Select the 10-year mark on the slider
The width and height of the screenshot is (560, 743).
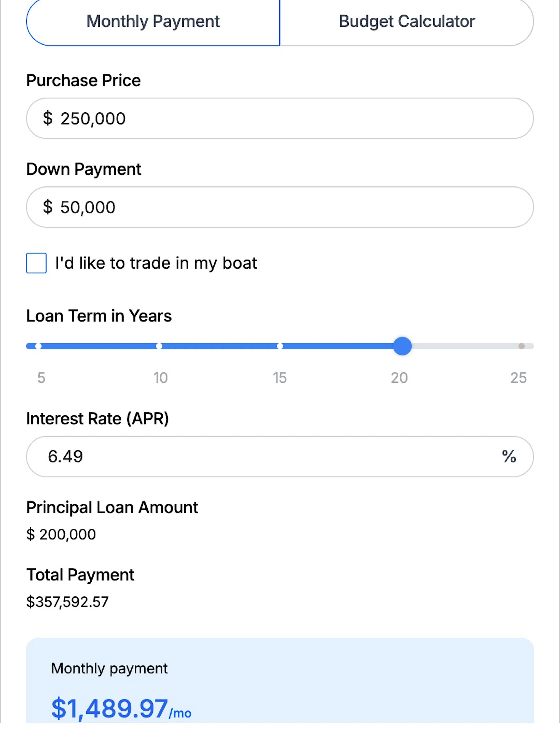coord(159,346)
